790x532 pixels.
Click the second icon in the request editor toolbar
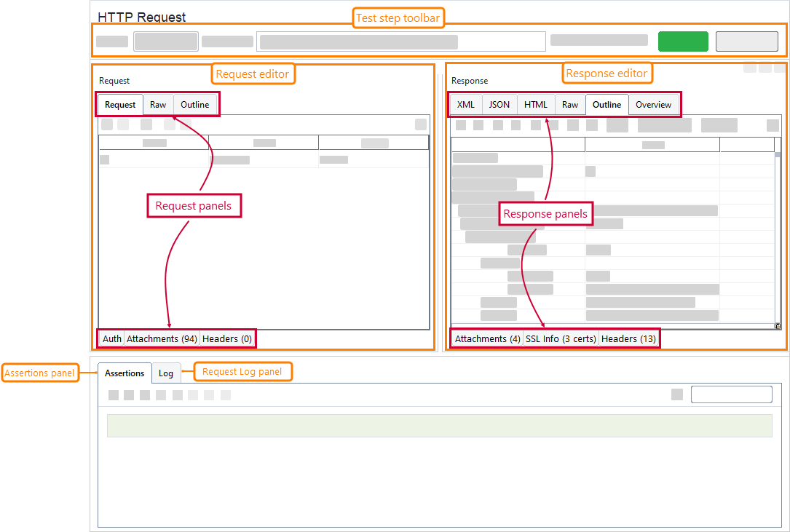122,124
